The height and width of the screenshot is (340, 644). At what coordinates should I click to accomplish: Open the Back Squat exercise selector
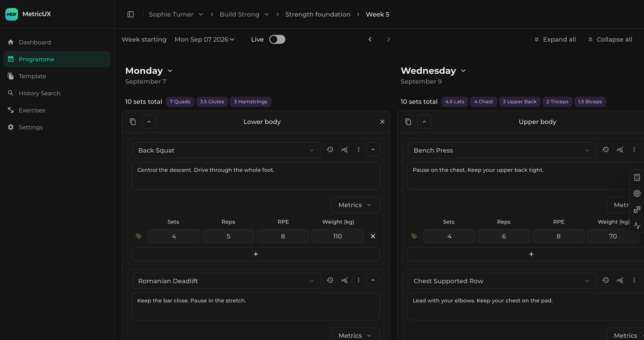[x=227, y=150]
